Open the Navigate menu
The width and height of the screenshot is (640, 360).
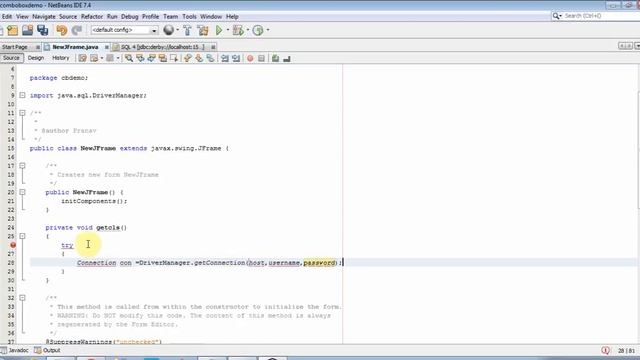[x=44, y=17]
